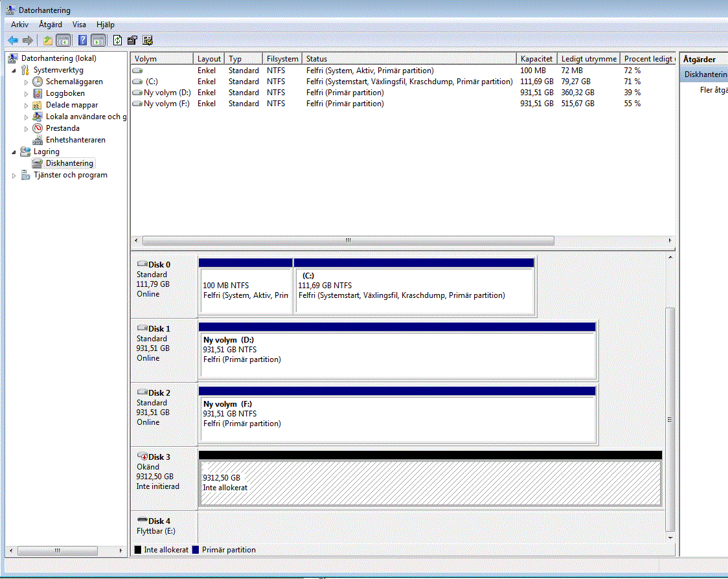The image size is (728, 579).
Task: Click the drive icon beside Ny volym (D:)
Action: [137, 93]
